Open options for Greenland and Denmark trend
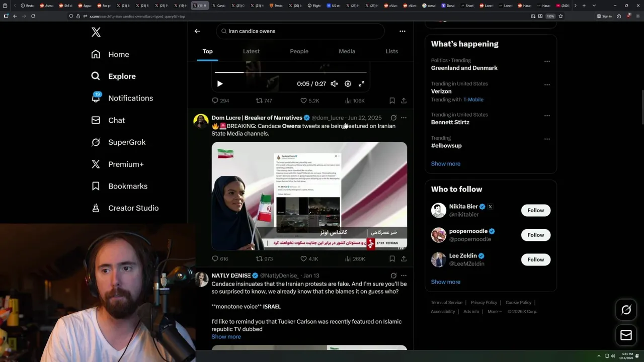 (547, 61)
